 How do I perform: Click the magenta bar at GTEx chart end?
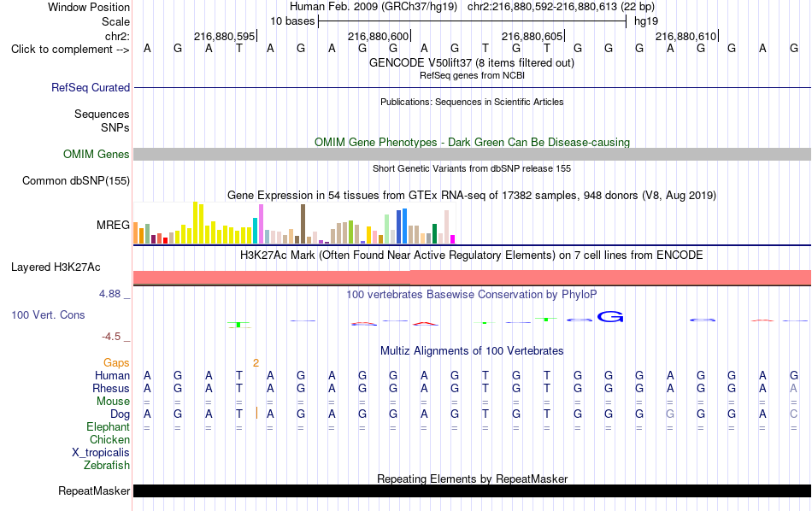pyautogui.click(x=453, y=239)
